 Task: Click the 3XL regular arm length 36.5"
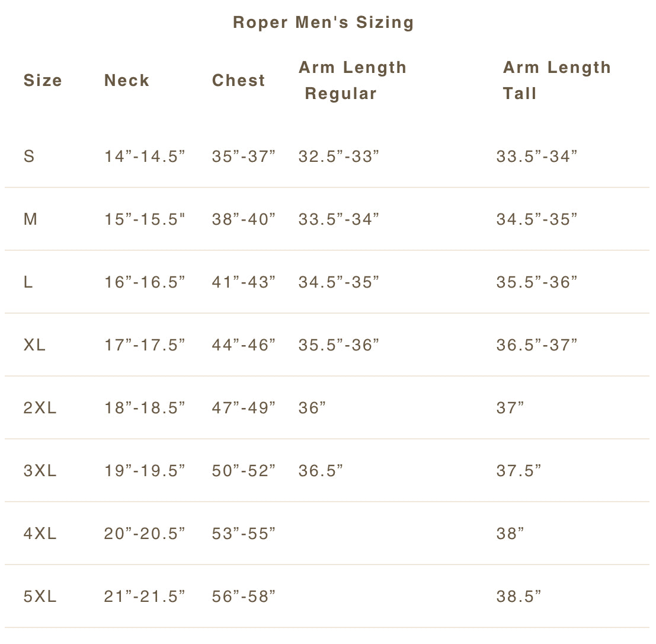tap(321, 471)
